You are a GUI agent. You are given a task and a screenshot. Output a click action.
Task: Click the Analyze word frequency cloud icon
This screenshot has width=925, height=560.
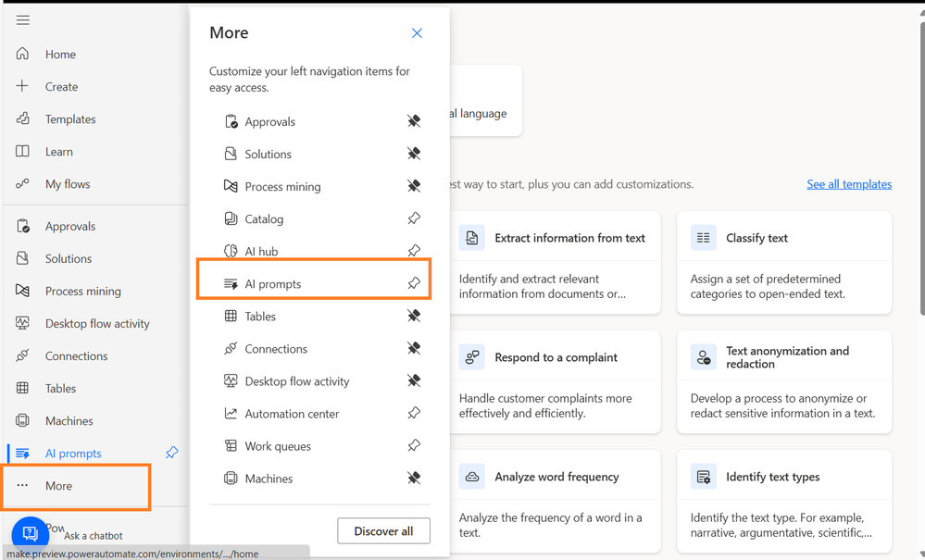[472, 477]
